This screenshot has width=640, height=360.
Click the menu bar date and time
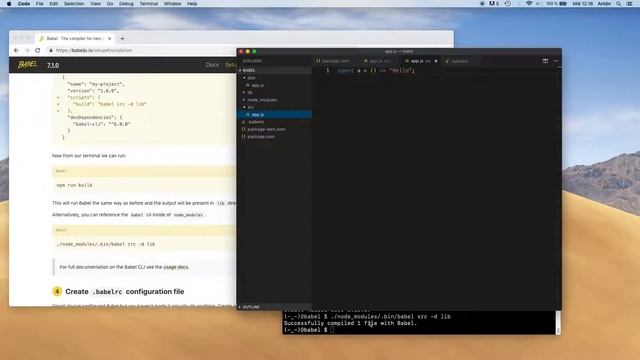click(582, 4)
